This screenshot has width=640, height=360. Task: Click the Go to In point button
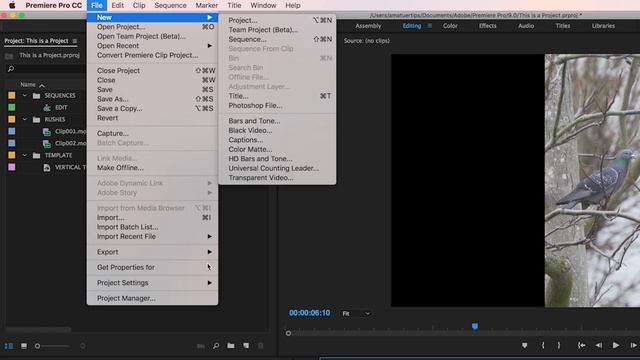pos(582,345)
